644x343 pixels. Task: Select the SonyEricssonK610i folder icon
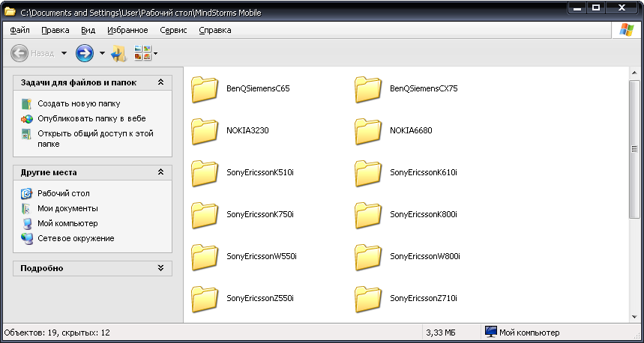coord(368,173)
